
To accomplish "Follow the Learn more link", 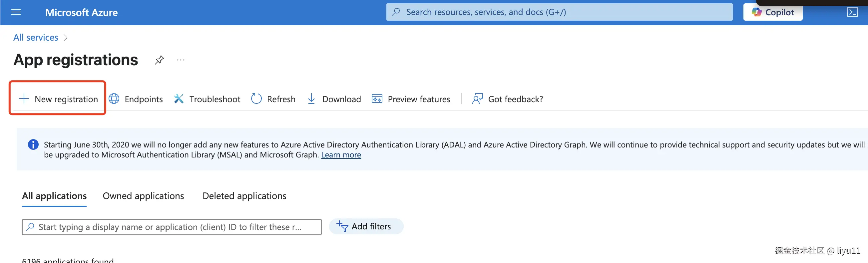I will click(x=341, y=155).
